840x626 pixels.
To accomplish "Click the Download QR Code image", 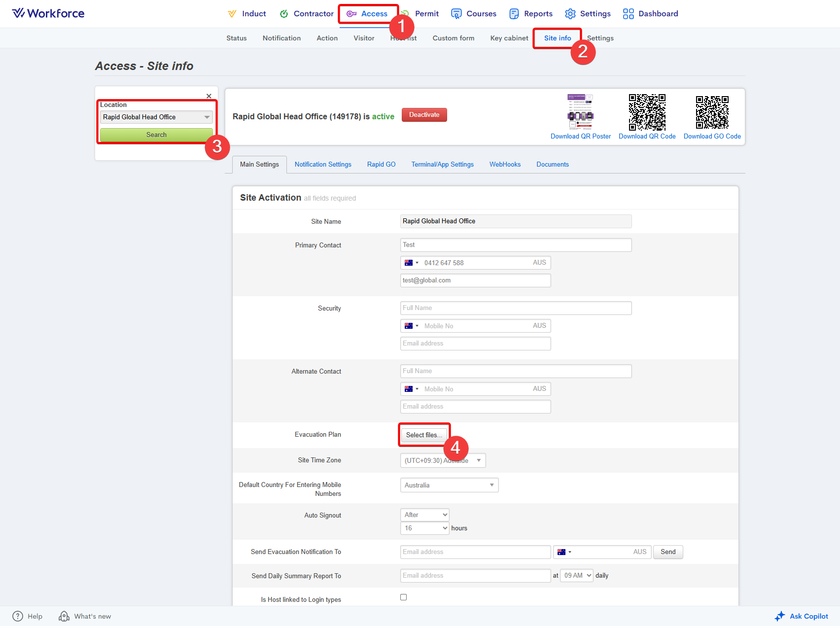I will point(647,112).
